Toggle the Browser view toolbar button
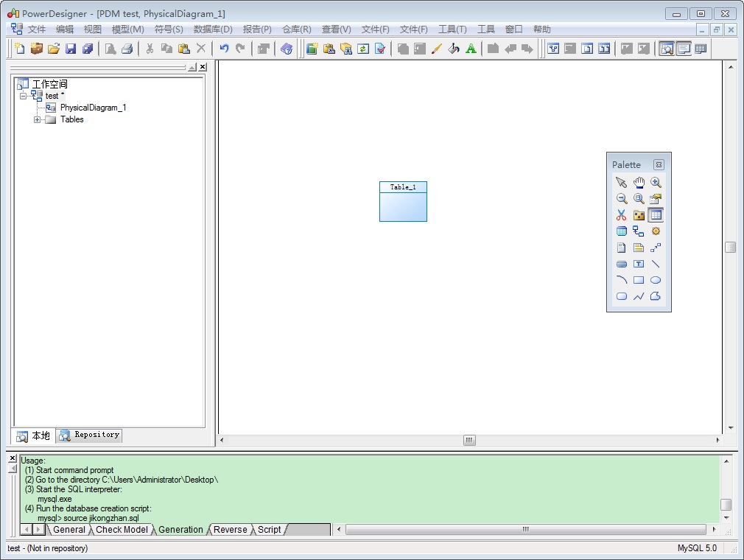 [x=667, y=49]
